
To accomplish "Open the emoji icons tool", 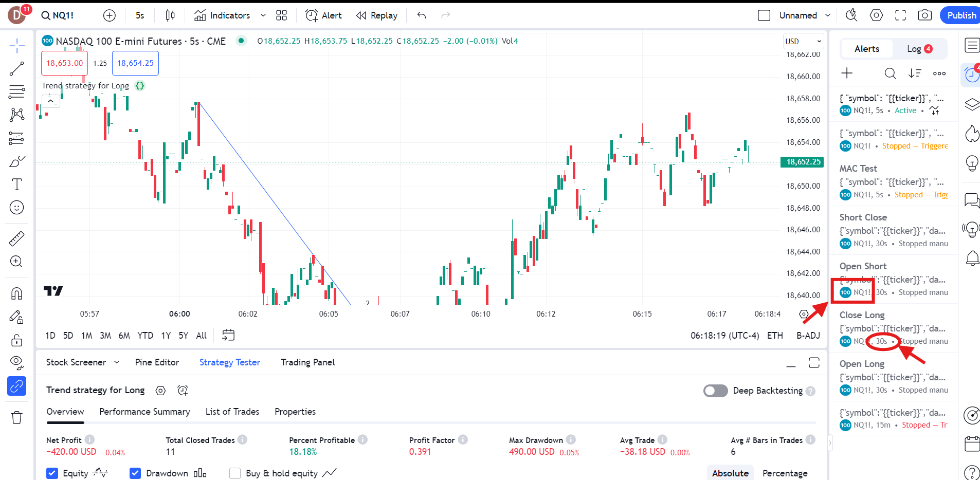I will [16, 208].
